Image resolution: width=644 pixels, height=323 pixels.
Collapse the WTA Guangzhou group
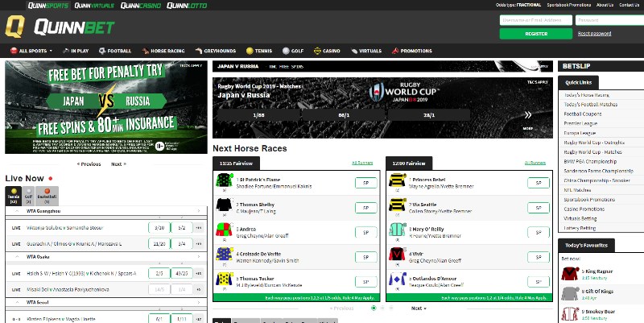[x=17, y=211]
